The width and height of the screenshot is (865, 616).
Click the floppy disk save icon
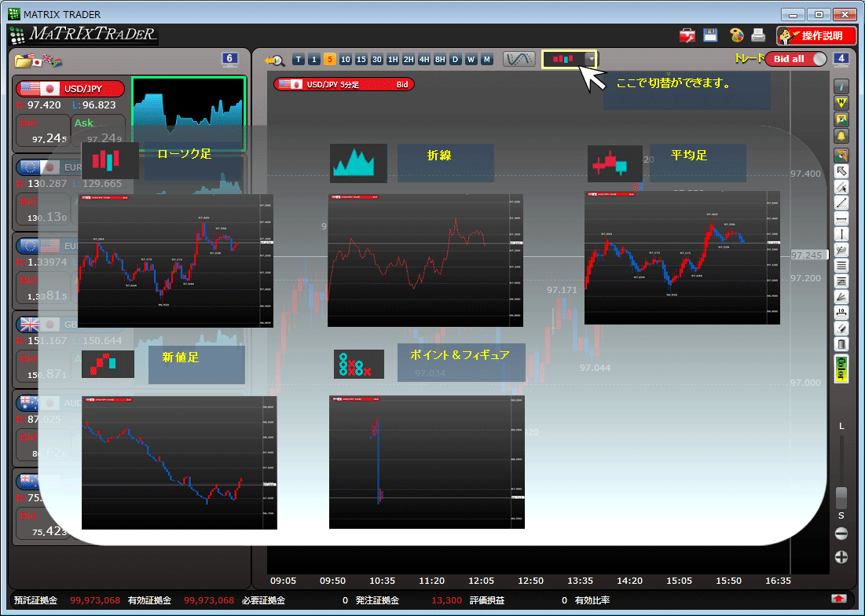[710, 35]
